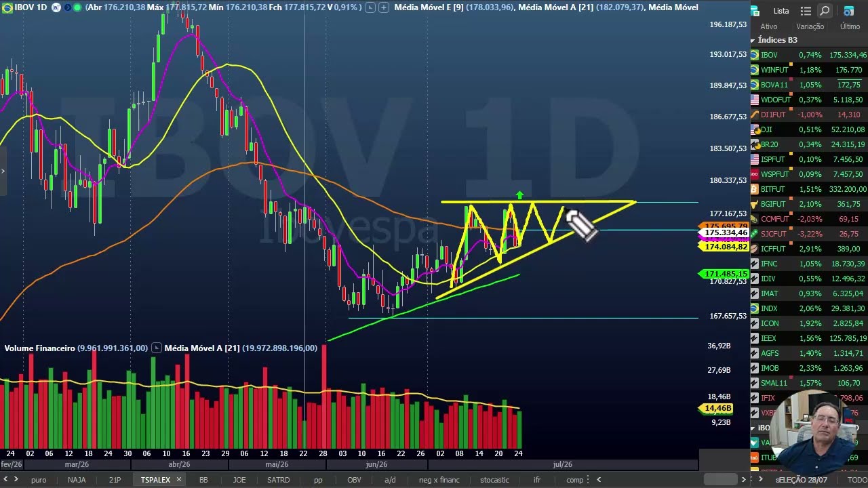Select INDX in the watchlist
Screen dimensions: 868x488
(x=808, y=308)
